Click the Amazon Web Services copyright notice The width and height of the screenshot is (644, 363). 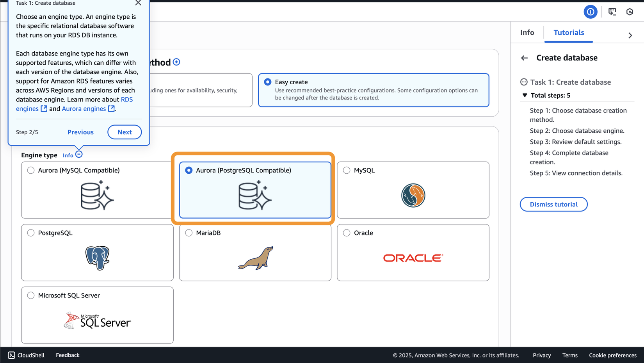tap(456, 355)
